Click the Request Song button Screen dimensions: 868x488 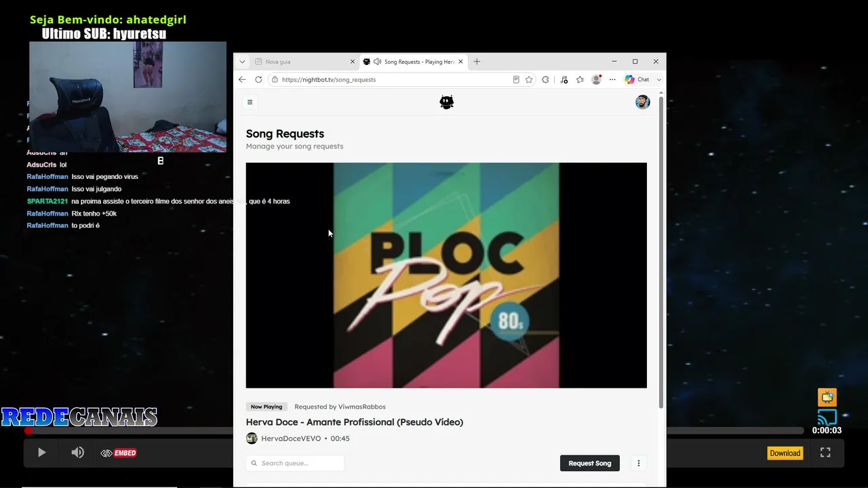(590, 463)
